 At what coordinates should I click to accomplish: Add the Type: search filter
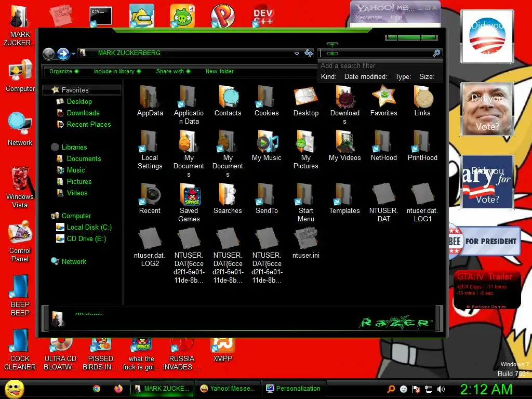pos(403,77)
